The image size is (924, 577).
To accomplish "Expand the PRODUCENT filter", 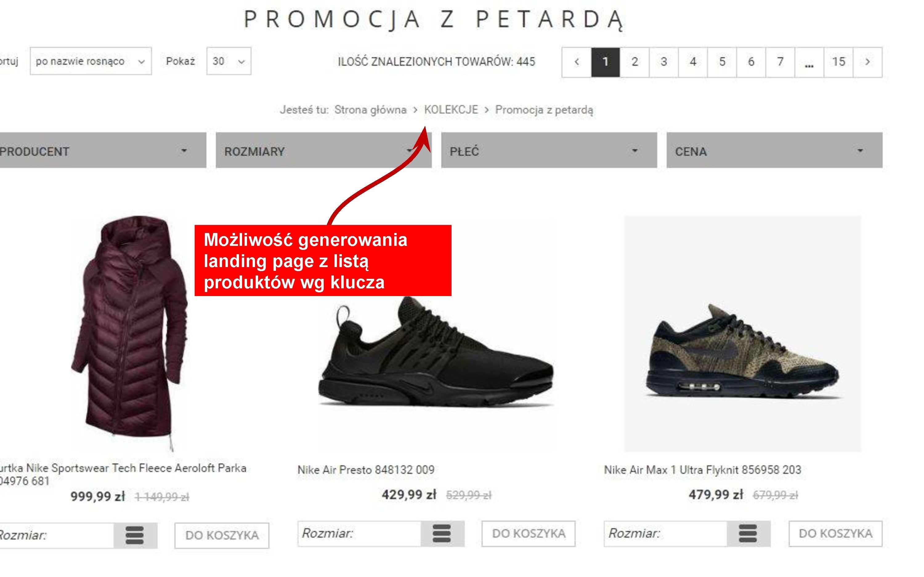I will pyautogui.click(x=103, y=150).
